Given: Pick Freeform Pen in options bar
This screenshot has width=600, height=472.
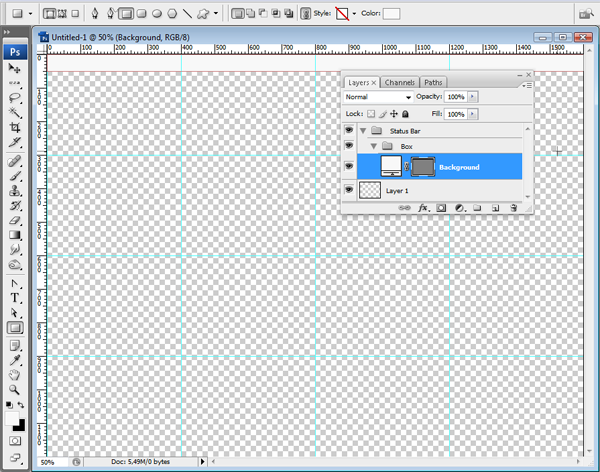Looking at the screenshot, I should (x=111, y=14).
